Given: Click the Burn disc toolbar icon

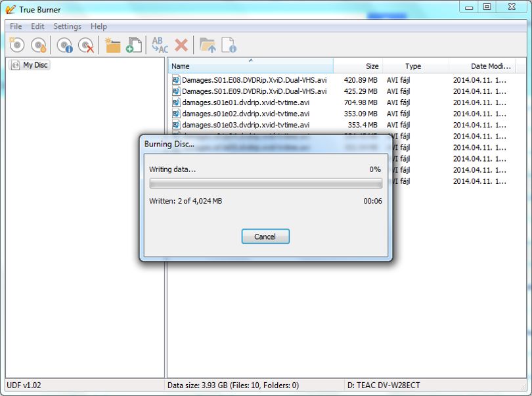Looking at the screenshot, I should tap(39, 45).
